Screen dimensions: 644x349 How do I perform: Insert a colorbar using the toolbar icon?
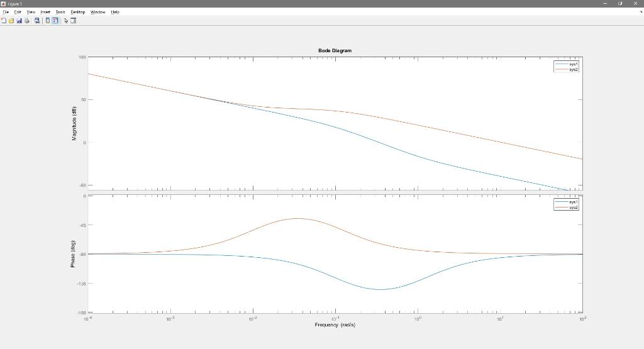(48, 21)
